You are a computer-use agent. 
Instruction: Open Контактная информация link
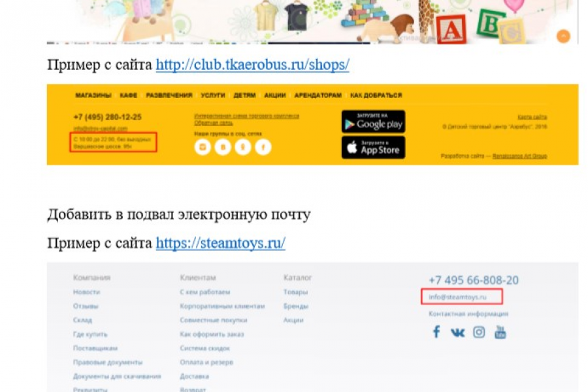click(468, 314)
